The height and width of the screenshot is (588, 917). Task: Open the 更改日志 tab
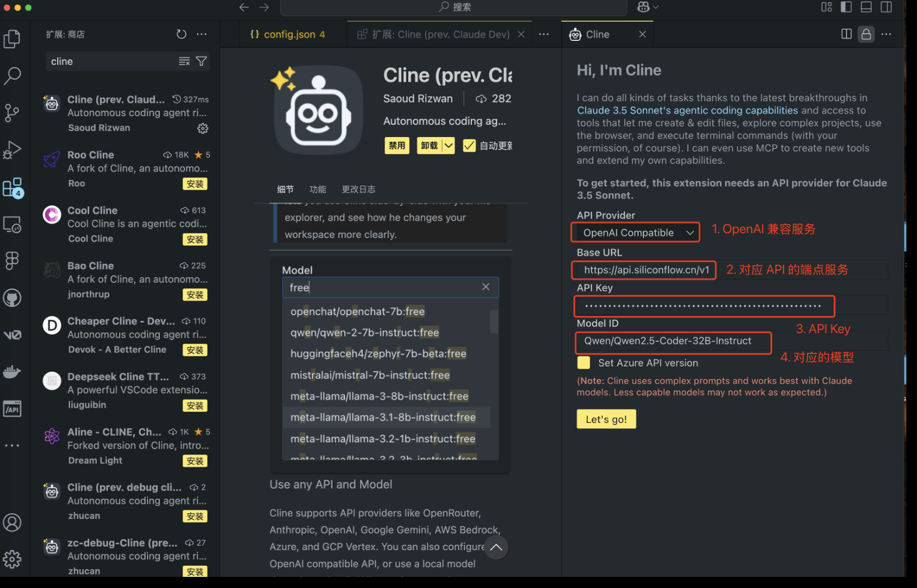click(359, 190)
